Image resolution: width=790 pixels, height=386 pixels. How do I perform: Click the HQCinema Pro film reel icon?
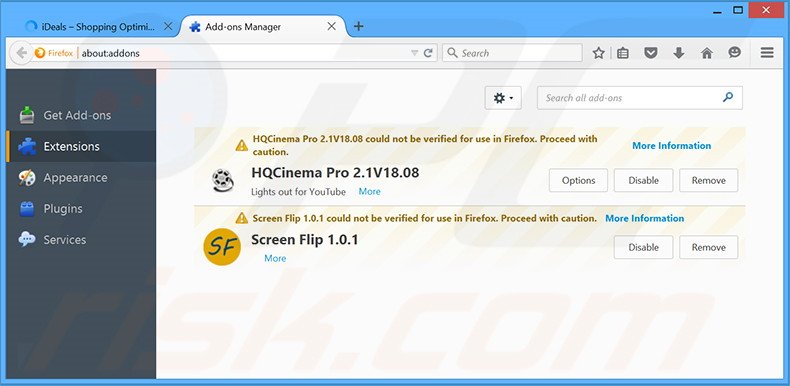coord(222,181)
